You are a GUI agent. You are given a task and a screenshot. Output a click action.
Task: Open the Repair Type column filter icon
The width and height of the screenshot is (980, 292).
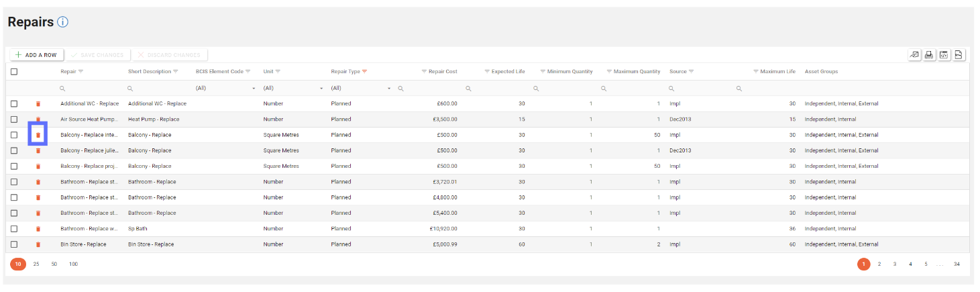coord(365,72)
